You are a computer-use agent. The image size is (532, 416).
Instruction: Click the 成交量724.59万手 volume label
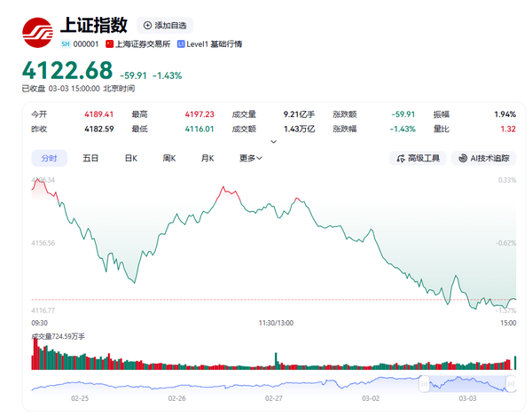(58, 336)
